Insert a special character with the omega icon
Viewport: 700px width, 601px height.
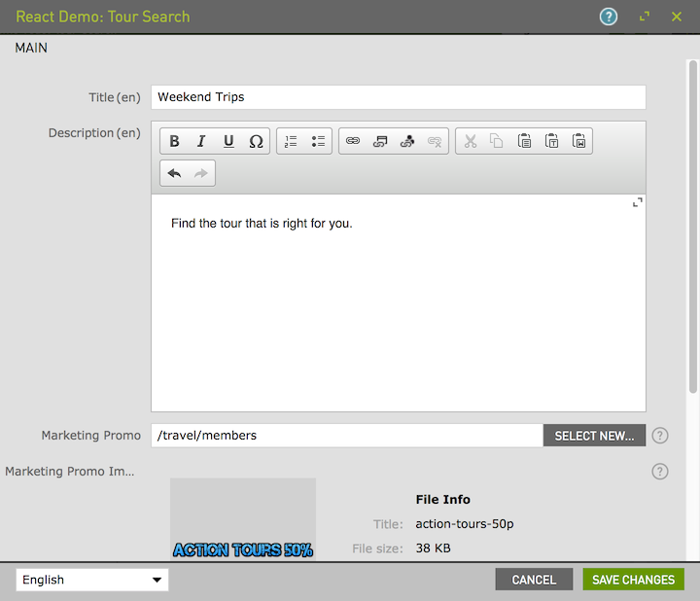[x=256, y=141]
